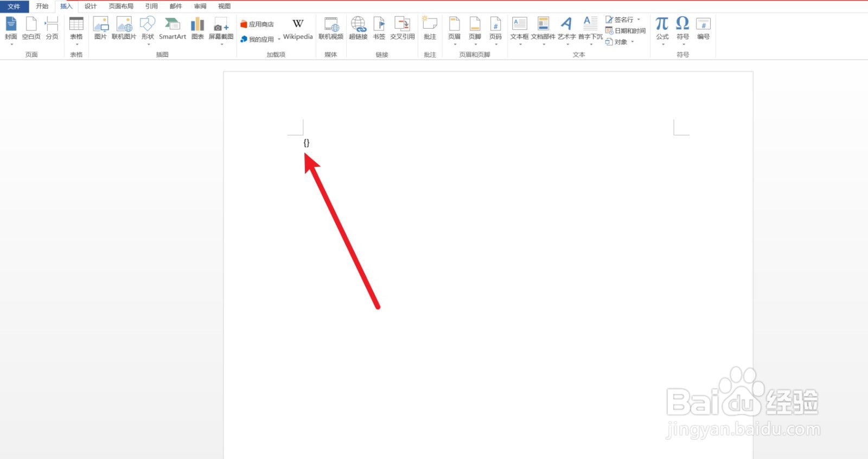Switch to the 开始 home tab
Viewport: 868px width, 459px height.
pyautogui.click(x=42, y=7)
